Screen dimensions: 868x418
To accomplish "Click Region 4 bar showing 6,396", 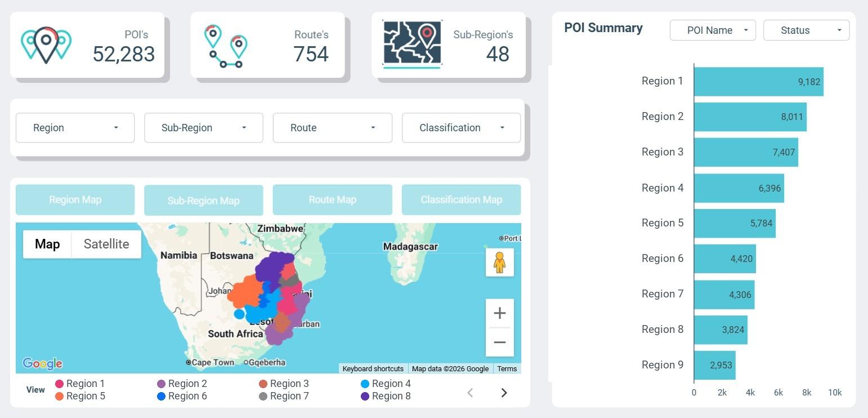I will 739,188.
